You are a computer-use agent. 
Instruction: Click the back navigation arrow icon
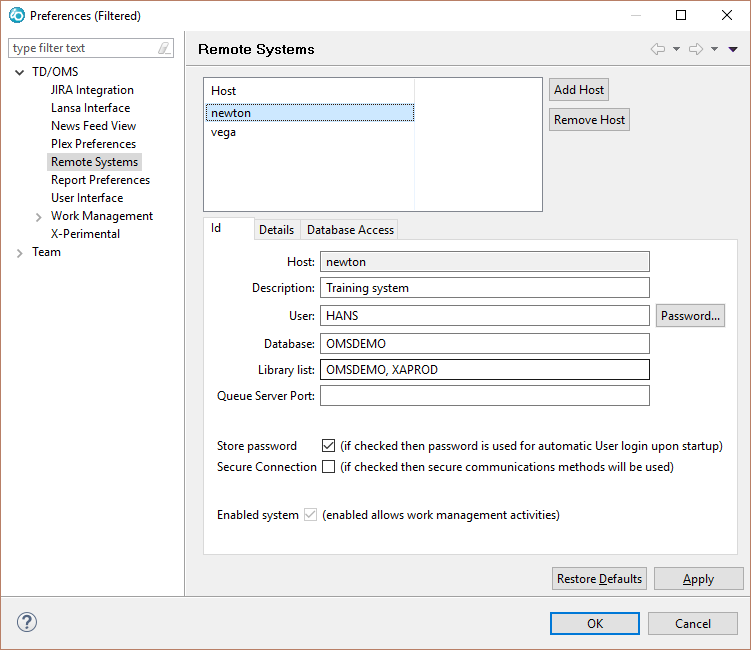tap(657, 49)
